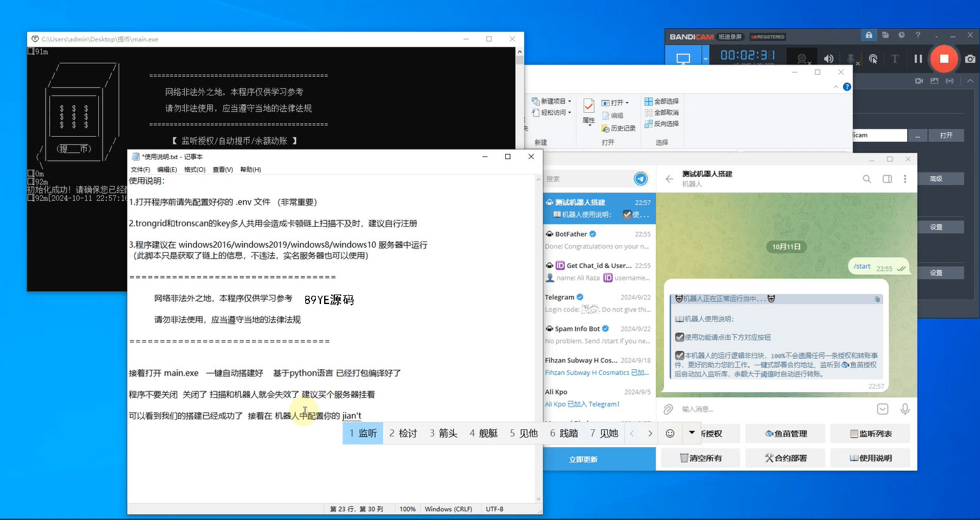Expand Bandicam screen recording mode dropdown

click(705, 59)
